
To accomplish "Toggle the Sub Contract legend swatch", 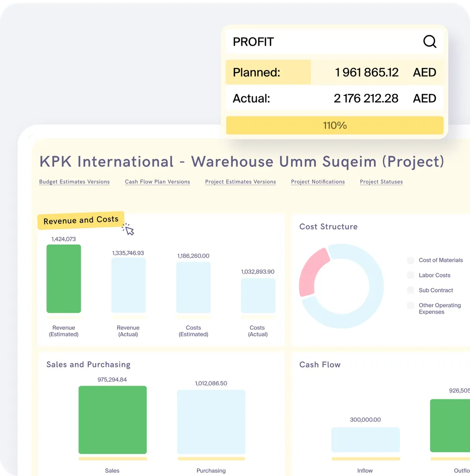I will pyautogui.click(x=410, y=290).
